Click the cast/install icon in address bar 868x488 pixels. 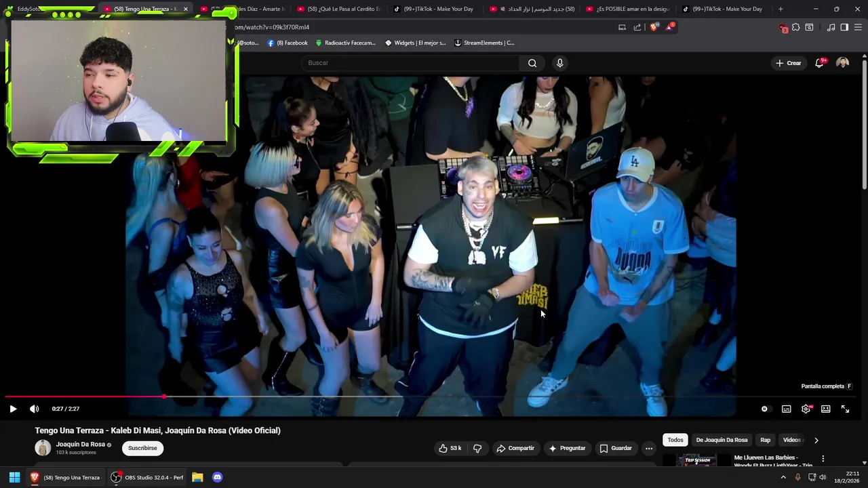point(622,27)
